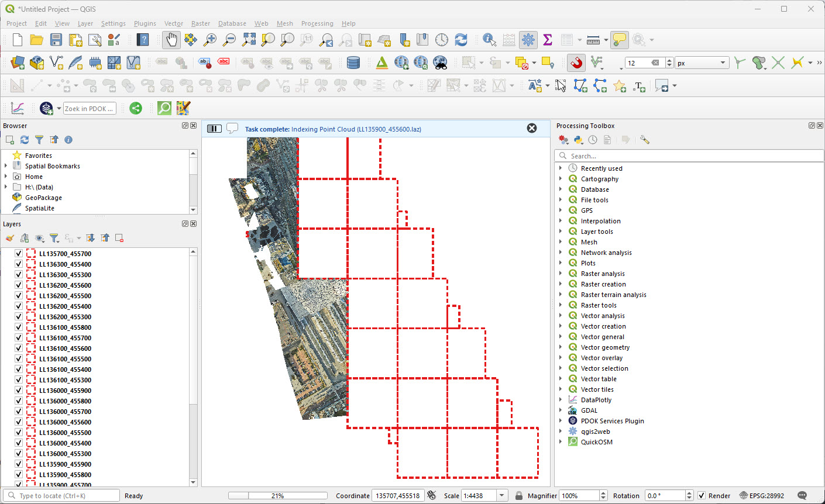The height and width of the screenshot is (504, 825).
Task: Click the Processing Toolbox search field
Action: pos(690,156)
